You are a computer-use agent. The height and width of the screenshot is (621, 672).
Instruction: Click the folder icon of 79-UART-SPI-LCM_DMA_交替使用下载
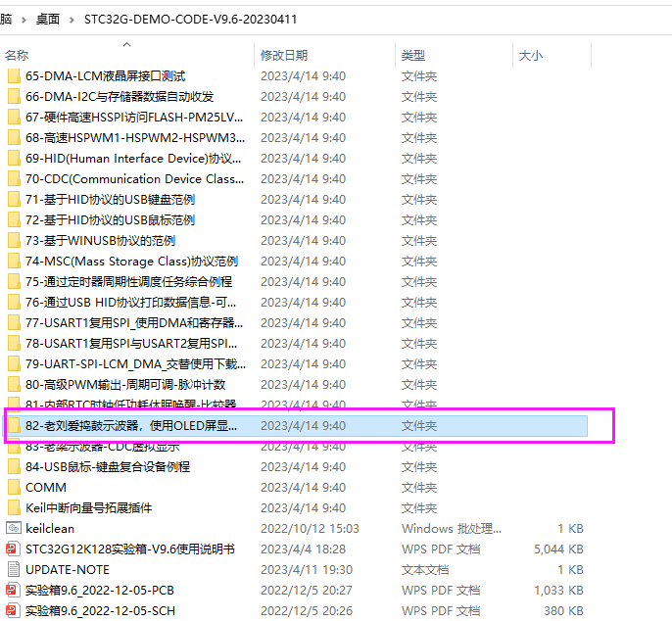(x=14, y=364)
